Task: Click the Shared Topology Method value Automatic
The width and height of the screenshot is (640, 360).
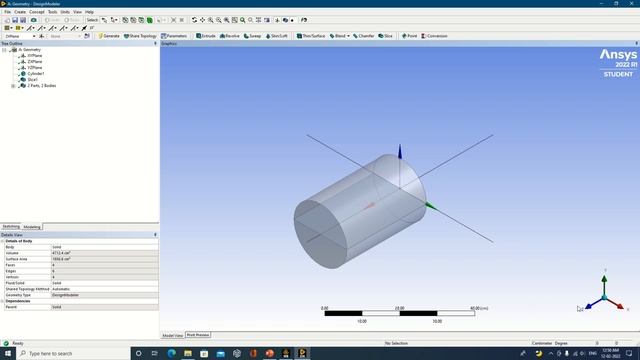Action: click(104, 289)
